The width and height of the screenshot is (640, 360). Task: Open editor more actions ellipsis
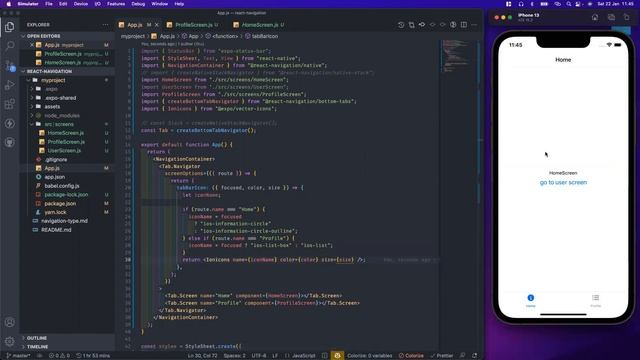(474, 25)
